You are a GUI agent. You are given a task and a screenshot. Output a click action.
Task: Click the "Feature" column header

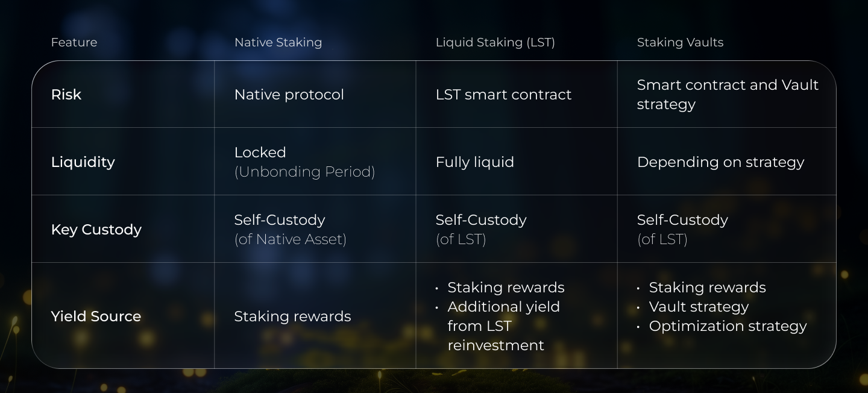[x=74, y=42]
